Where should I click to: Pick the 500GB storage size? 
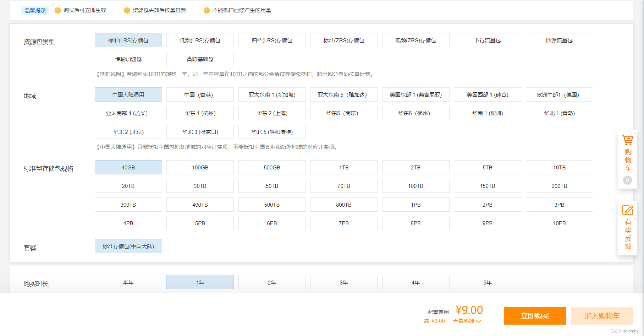coord(272,167)
